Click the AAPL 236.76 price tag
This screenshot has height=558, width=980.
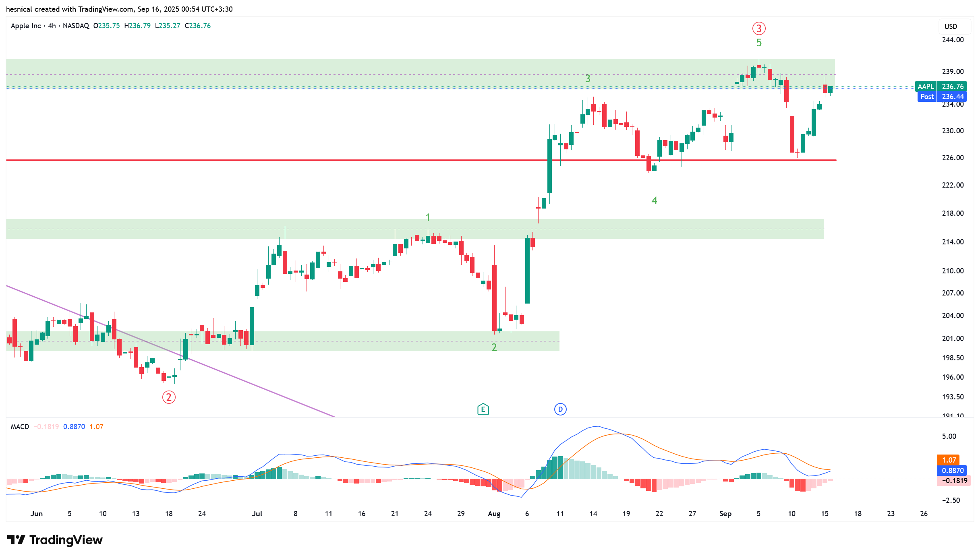pos(941,86)
